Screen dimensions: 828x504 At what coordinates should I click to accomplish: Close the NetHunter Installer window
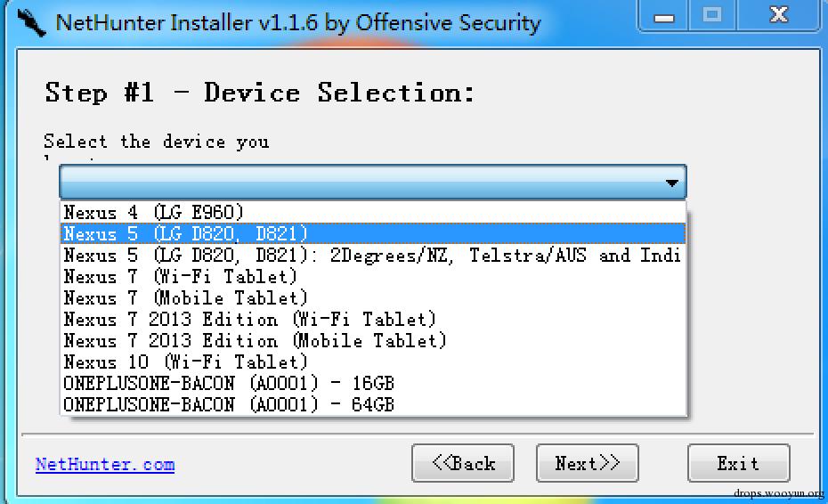[778, 16]
